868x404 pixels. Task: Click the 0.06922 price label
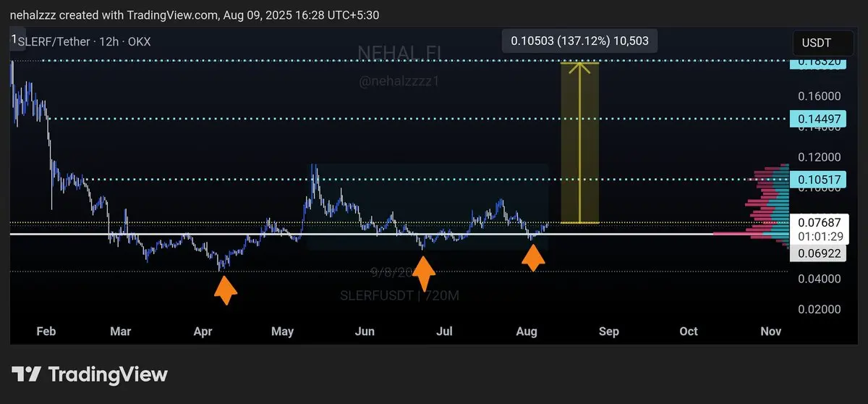817,253
